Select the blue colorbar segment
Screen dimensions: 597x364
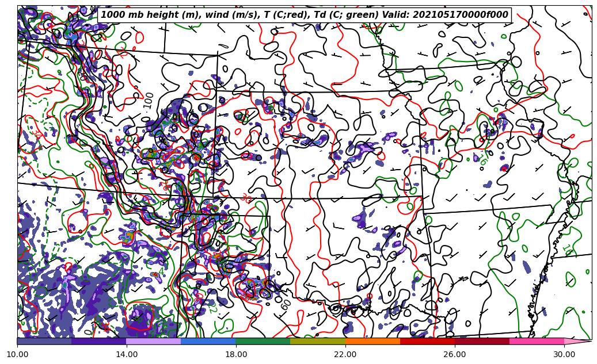[x=208, y=341]
